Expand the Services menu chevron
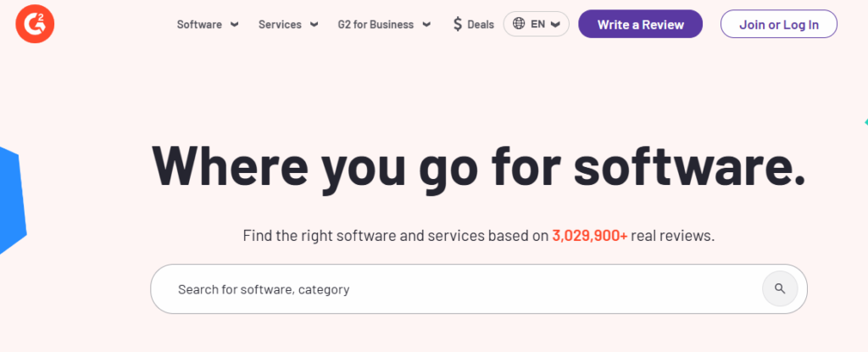Viewport: 868px width, 352px height. 314,25
